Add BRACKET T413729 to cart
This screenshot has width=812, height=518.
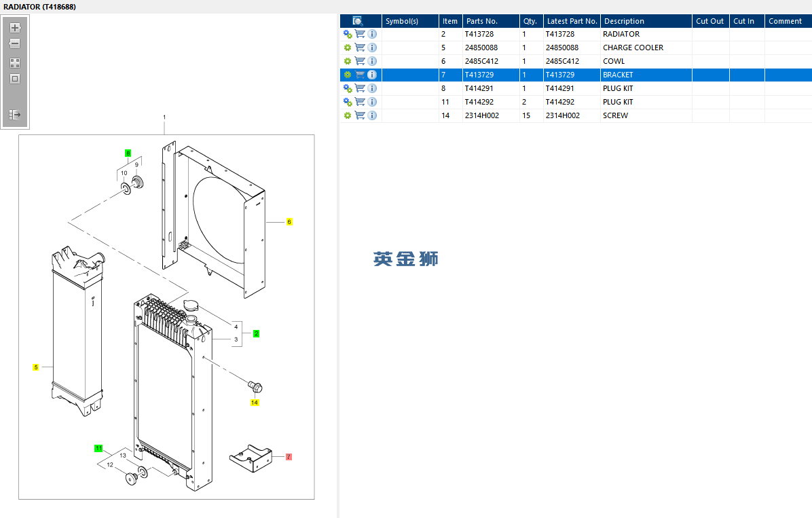coord(360,75)
